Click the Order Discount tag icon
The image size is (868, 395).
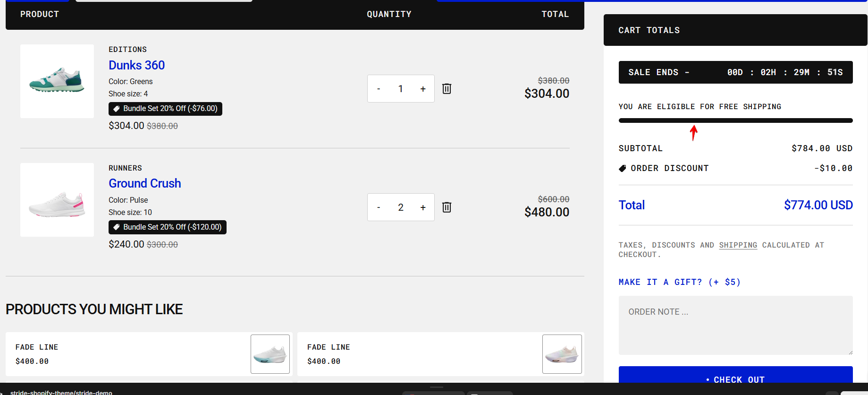(x=623, y=168)
